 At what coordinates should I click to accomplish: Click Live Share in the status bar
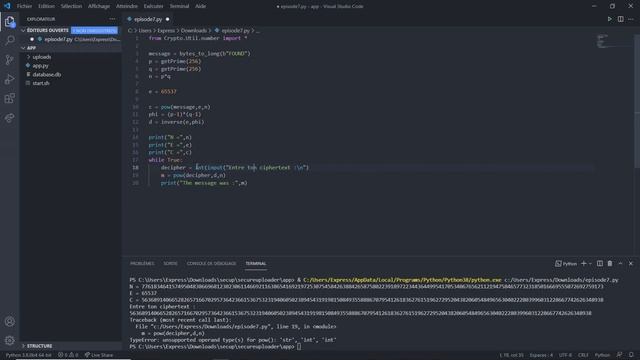[99, 355]
